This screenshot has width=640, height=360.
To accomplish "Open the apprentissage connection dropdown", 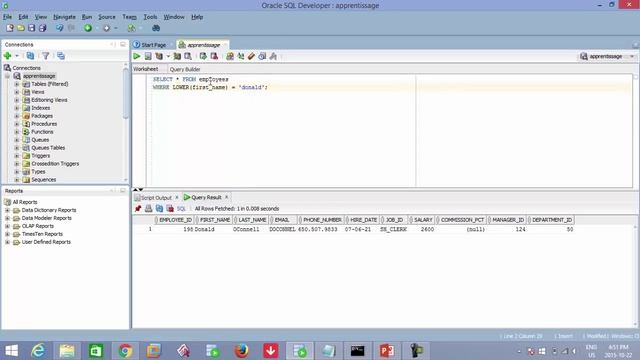I will click(632, 56).
